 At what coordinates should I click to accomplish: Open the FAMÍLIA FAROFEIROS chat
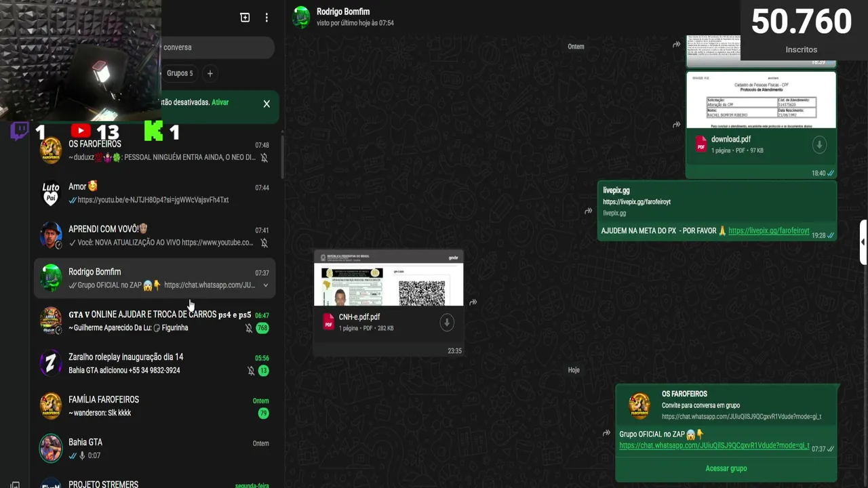point(155,407)
